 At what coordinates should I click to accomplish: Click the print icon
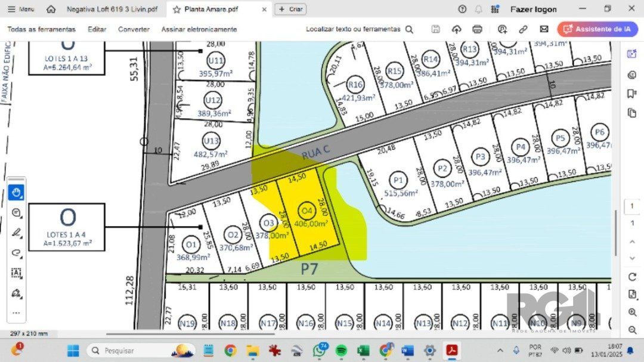[477, 29]
